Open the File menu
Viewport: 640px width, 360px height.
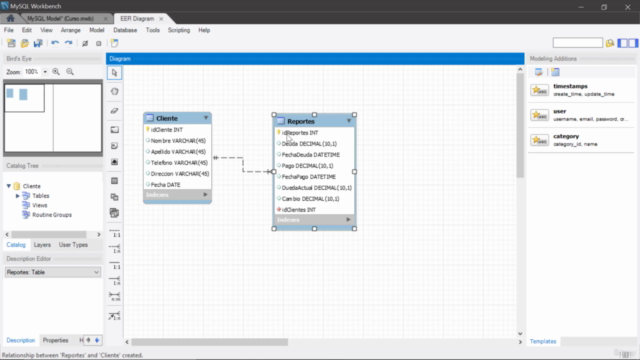tap(9, 30)
